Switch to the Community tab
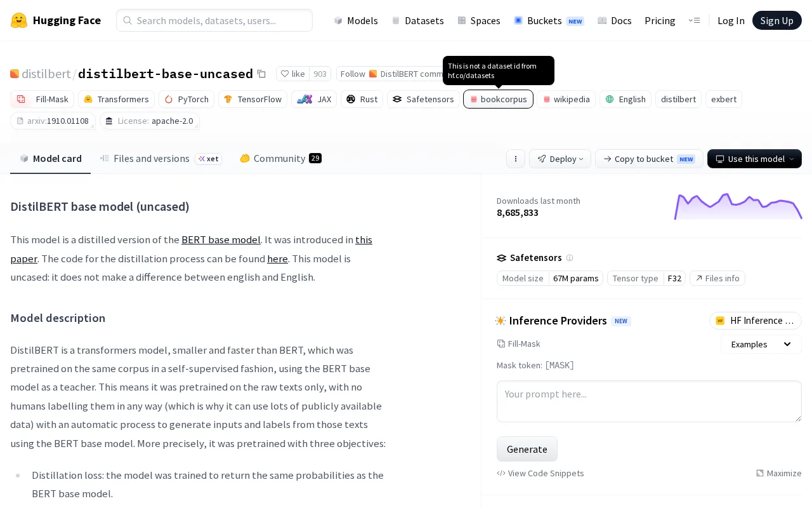Viewport: 812px width, 508px height. (x=280, y=159)
